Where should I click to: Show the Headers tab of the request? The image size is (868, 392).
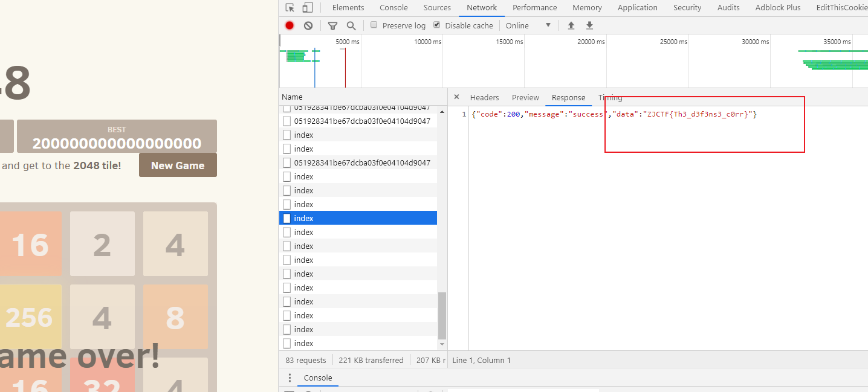click(x=484, y=97)
